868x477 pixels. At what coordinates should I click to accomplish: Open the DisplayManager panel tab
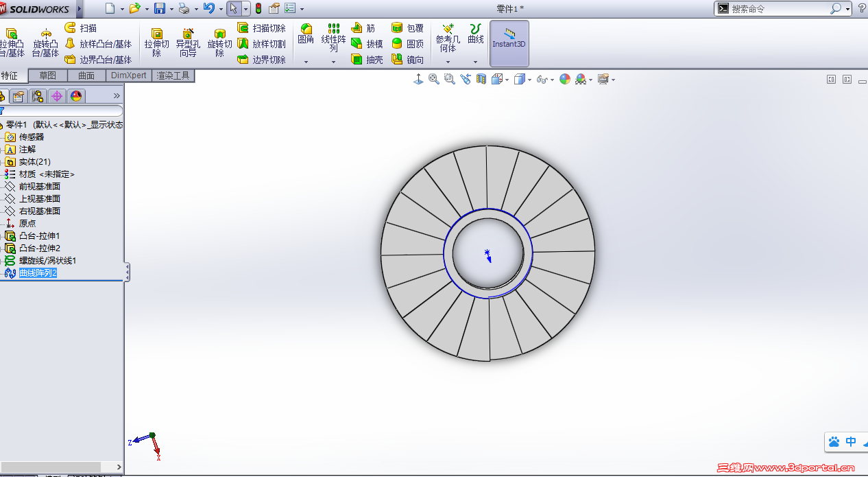(76, 95)
